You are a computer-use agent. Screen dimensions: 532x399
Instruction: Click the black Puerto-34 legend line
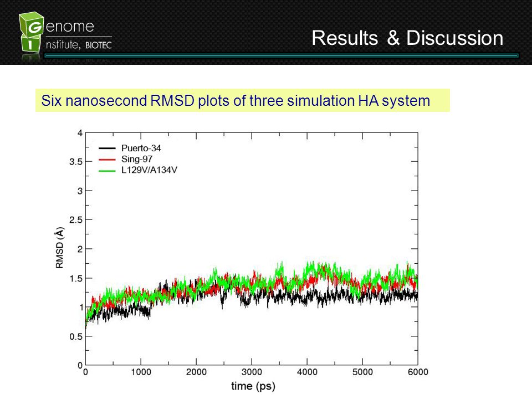click(x=107, y=149)
